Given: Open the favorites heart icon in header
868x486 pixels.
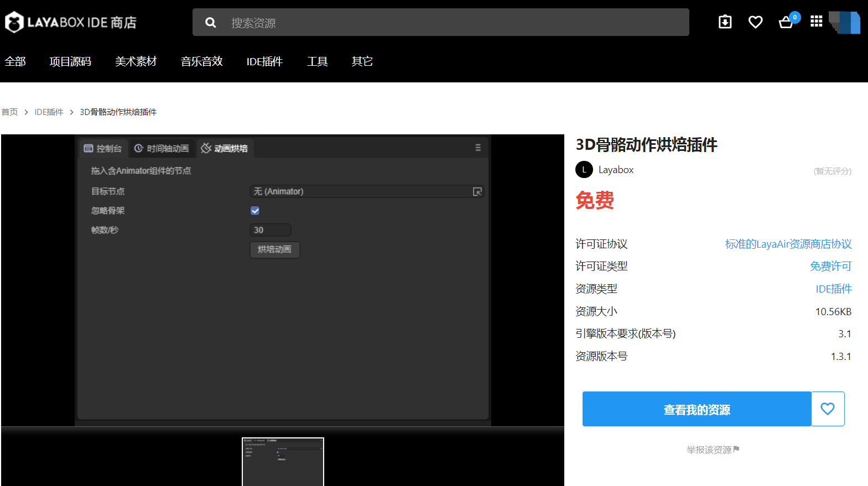Looking at the screenshot, I should pyautogui.click(x=755, y=22).
